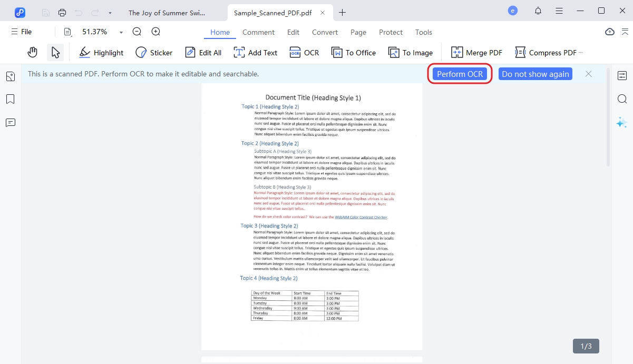Open the zoom percentage dropdown
Image resolution: width=633 pixels, height=364 pixels.
click(121, 32)
